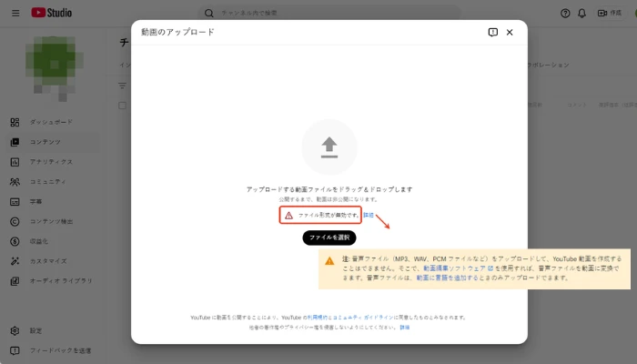The image size is (637, 364).
Task: Click the search magnifier icon
Action: [208, 13]
